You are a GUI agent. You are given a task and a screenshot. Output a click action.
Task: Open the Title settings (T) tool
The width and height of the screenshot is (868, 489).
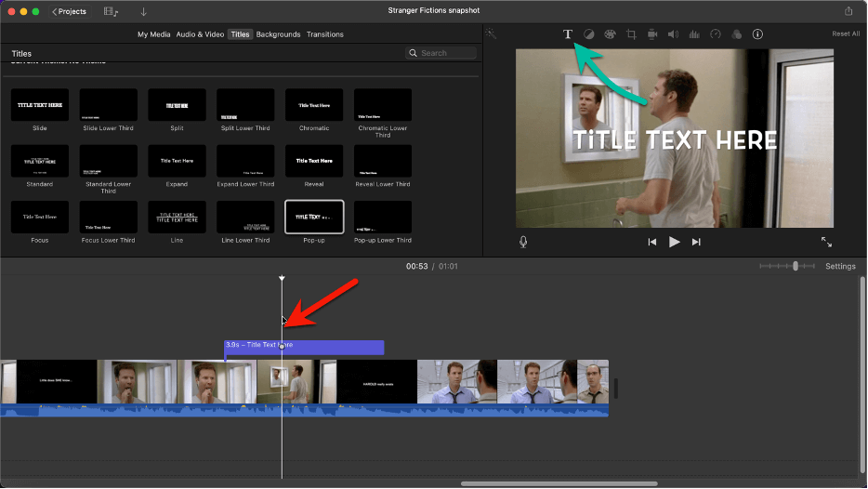click(x=568, y=34)
